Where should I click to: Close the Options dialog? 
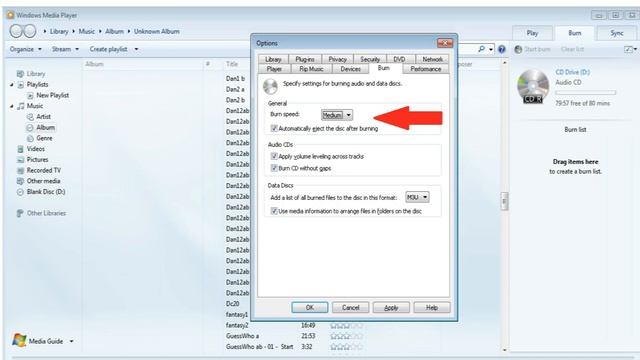click(444, 43)
